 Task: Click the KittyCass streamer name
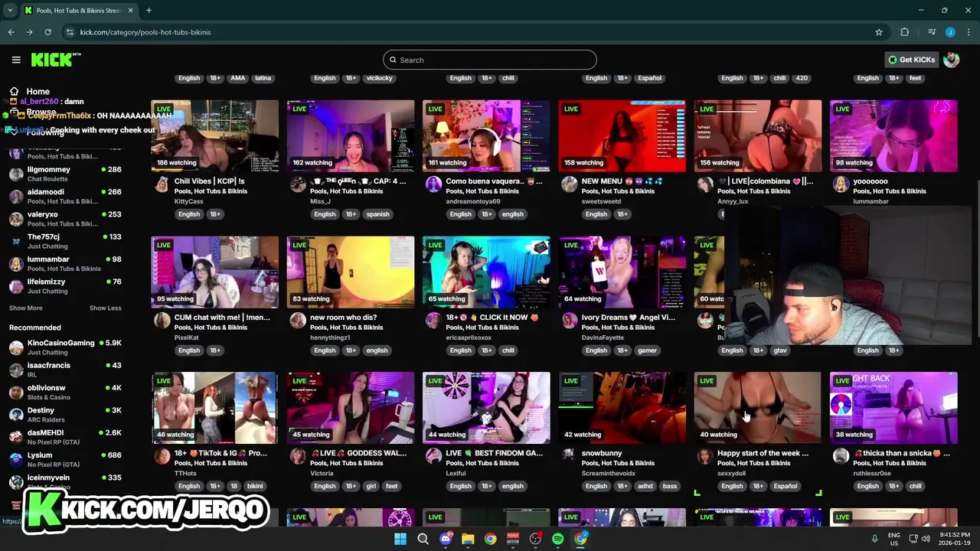[x=188, y=201]
